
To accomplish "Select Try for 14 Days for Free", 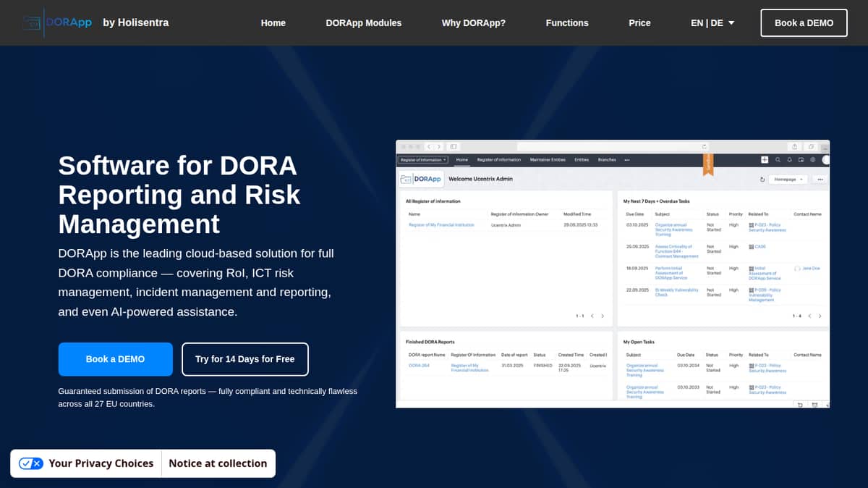I will click(x=245, y=359).
